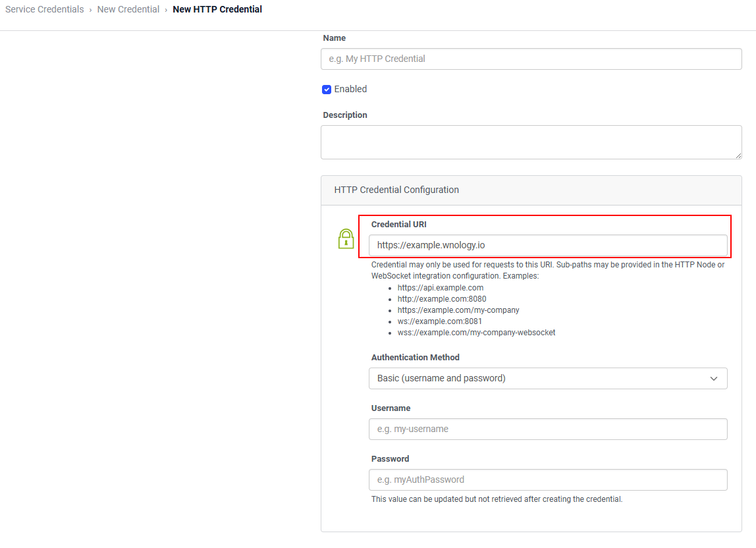
Task: Click the Username input field
Action: [x=548, y=429]
